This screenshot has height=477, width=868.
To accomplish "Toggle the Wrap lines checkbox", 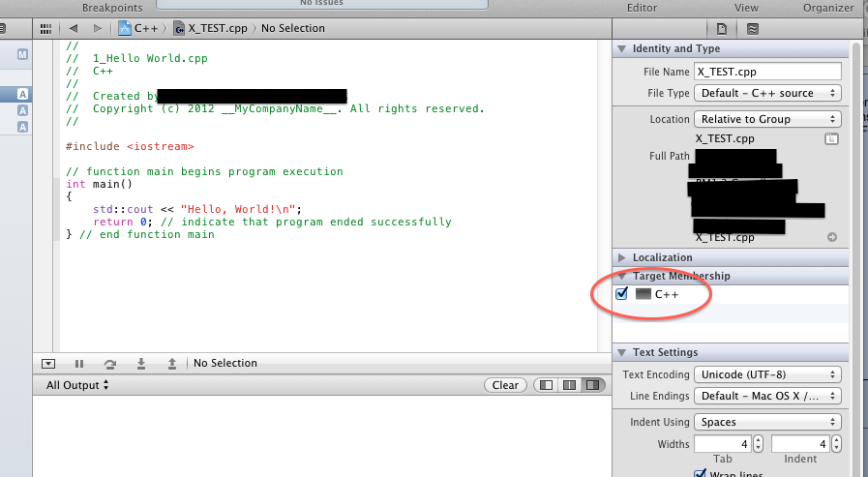I will 701,474.
